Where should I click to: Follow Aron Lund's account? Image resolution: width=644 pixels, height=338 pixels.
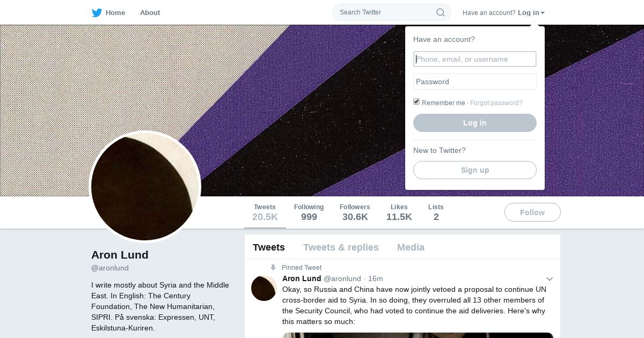532,212
